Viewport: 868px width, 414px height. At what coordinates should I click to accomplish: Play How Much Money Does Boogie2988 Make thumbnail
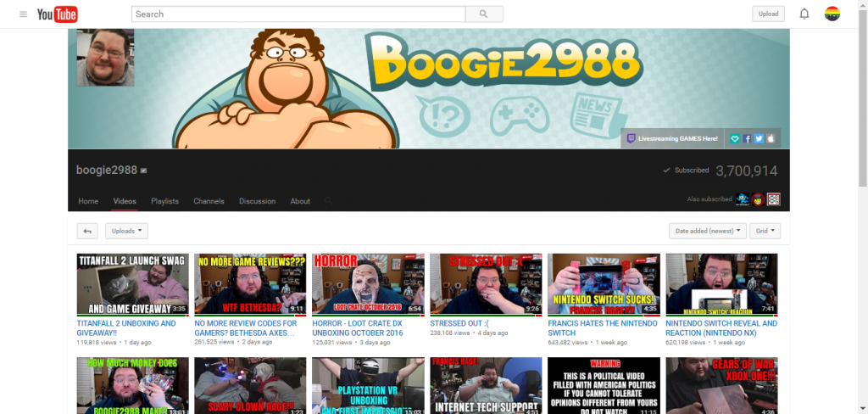132,386
